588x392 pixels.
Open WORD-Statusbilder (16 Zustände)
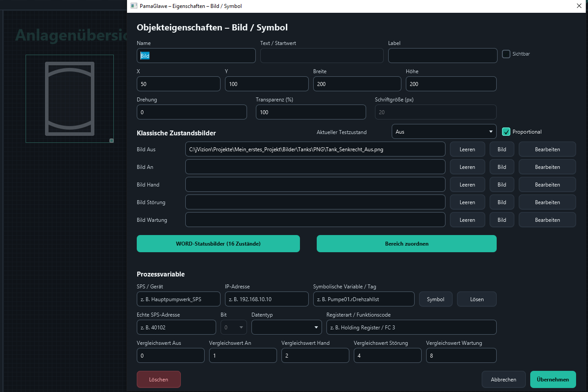[218, 243]
